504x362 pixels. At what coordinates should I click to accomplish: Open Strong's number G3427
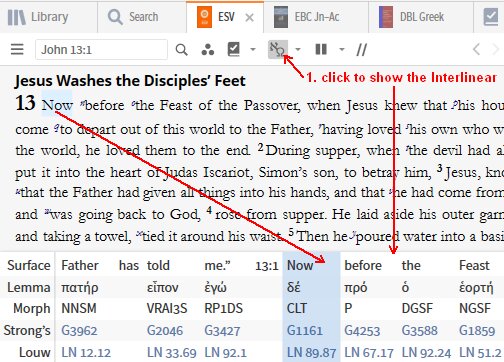pos(222,331)
